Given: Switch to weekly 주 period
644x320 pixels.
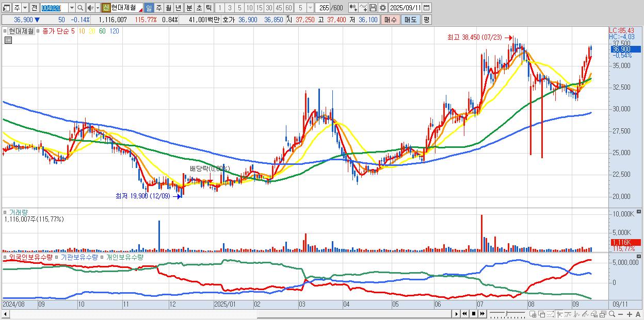Looking at the screenshot, I should tap(158, 8).
